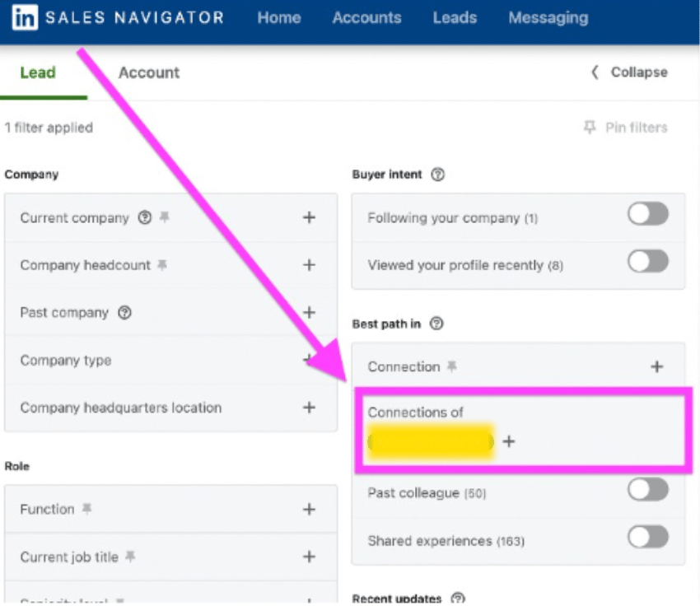Click help icon next to Buyer intent

pyautogui.click(x=438, y=175)
